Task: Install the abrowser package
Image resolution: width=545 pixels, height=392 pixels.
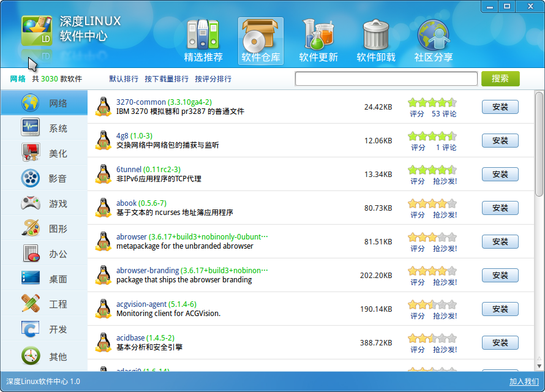Action: (500, 242)
